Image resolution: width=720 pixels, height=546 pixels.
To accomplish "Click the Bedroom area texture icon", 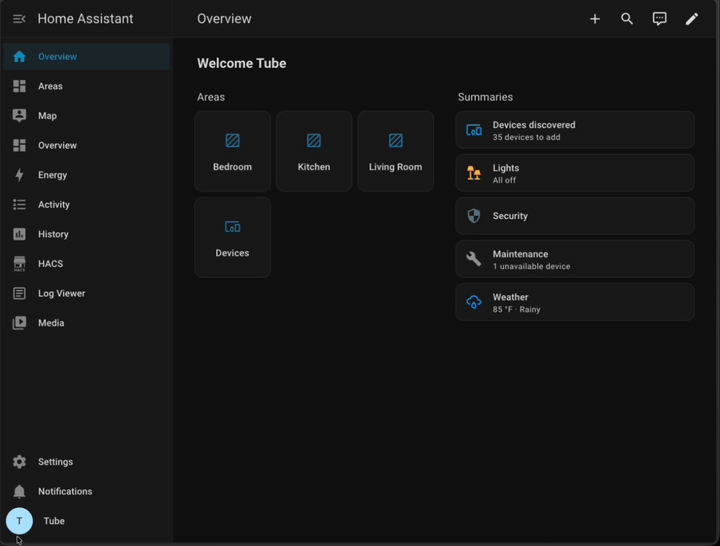I will pos(232,141).
